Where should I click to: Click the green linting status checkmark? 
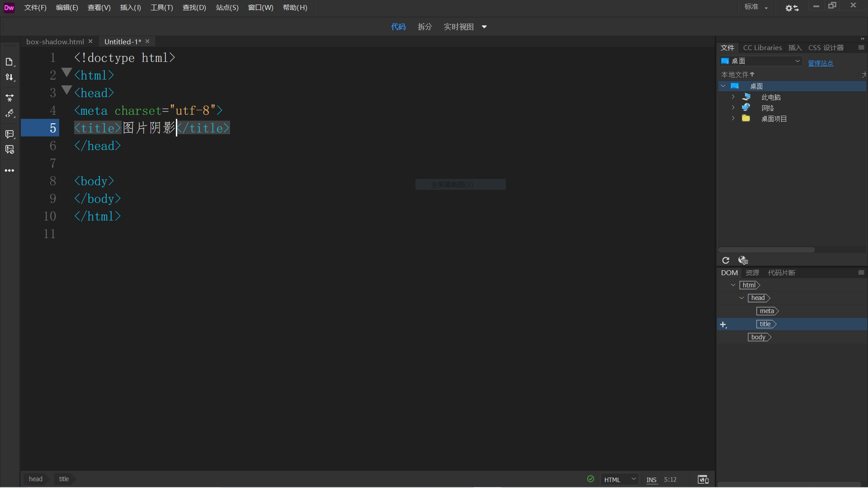click(590, 479)
